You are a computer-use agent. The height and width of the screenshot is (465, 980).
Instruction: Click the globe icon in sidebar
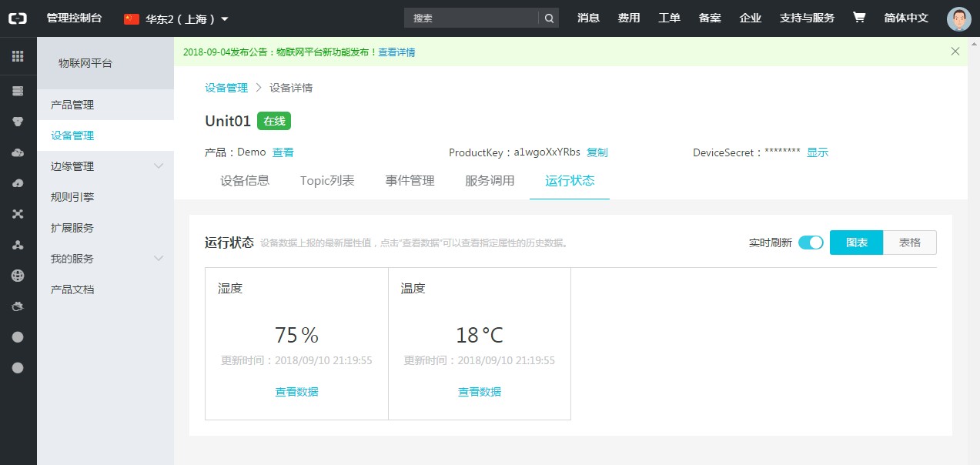click(x=18, y=275)
